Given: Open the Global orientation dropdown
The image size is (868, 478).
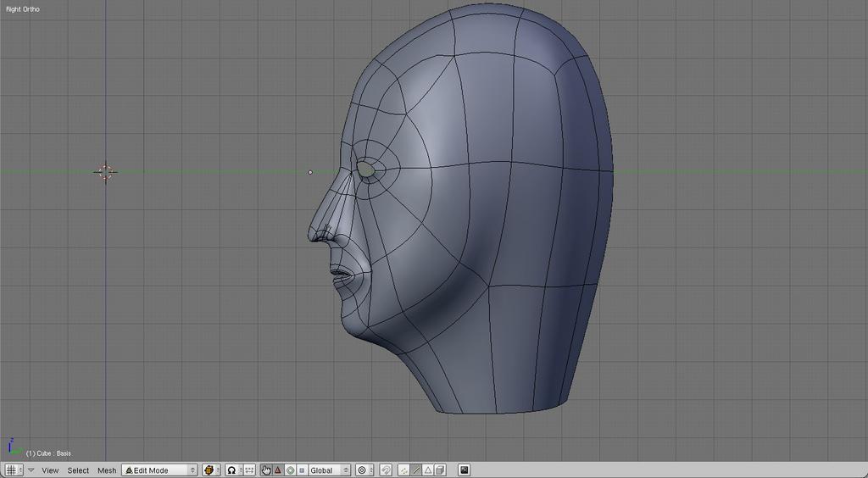Looking at the screenshot, I should (330, 470).
